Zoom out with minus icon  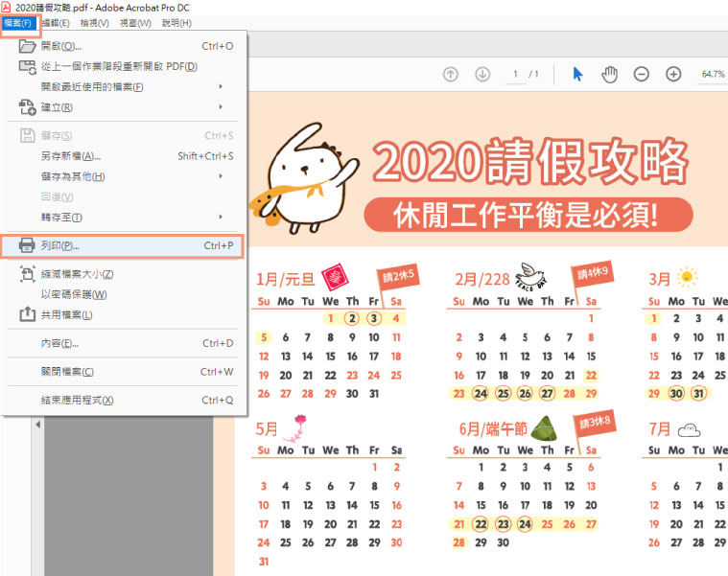pyautogui.click(x=641, y=74)
